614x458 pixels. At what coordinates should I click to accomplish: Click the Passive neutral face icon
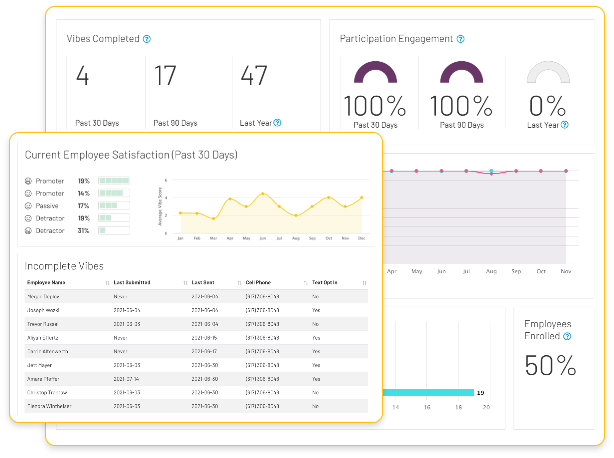pos(28,206)
